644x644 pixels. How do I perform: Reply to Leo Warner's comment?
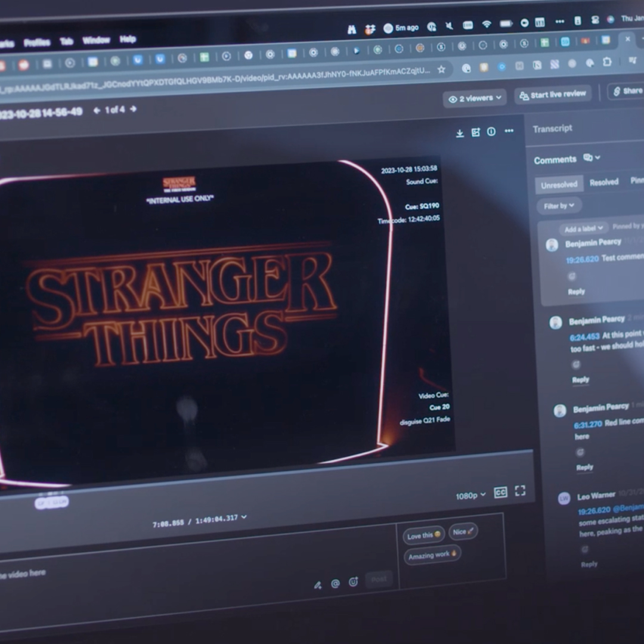pyautogui.click(x=589, y=564)
